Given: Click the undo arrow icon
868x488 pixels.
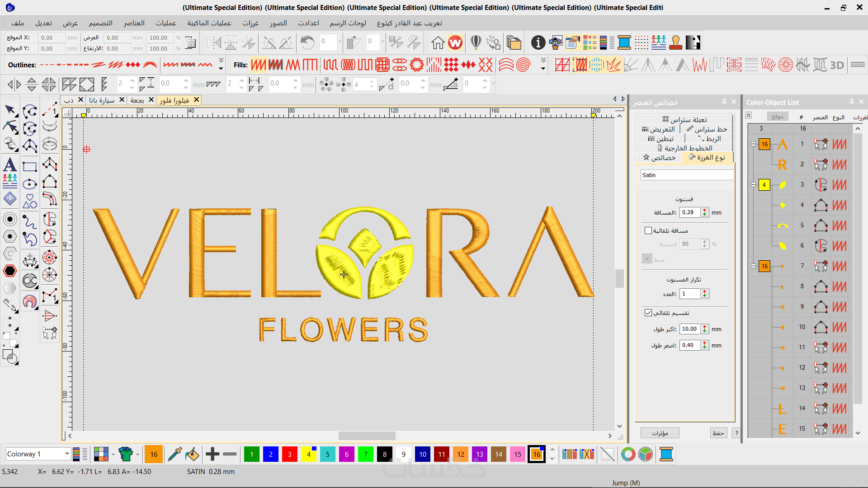Looking at the screenshot, I should coord(307,43).
